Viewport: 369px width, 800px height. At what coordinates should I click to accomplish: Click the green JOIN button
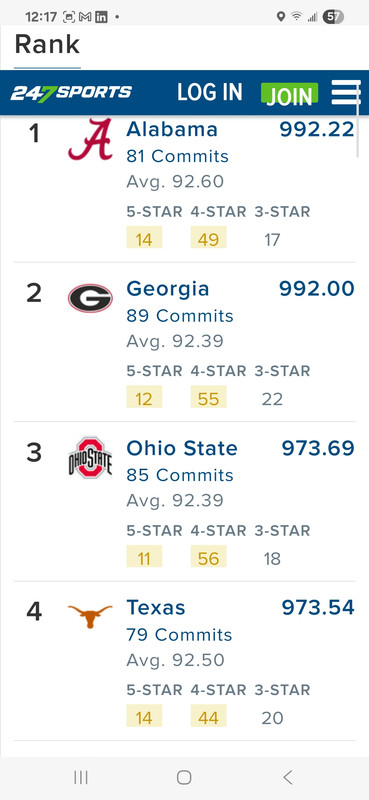[x=289, y=94]
